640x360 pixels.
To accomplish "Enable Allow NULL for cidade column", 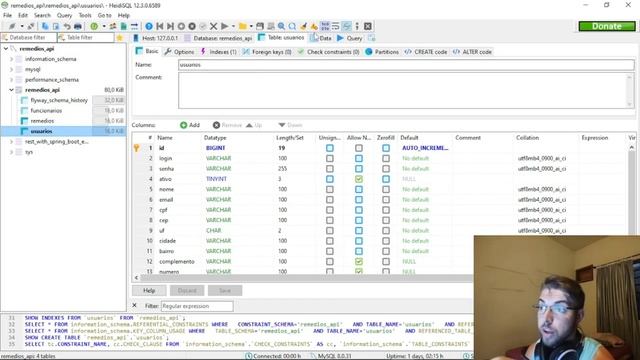I will pos(359,241).
